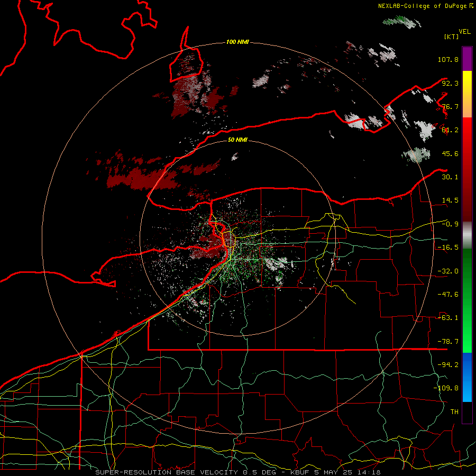The height and width of the screenshot is (476, 476).
Task: Select the 107.8 value on velocity scale
Action: [448, 59]
